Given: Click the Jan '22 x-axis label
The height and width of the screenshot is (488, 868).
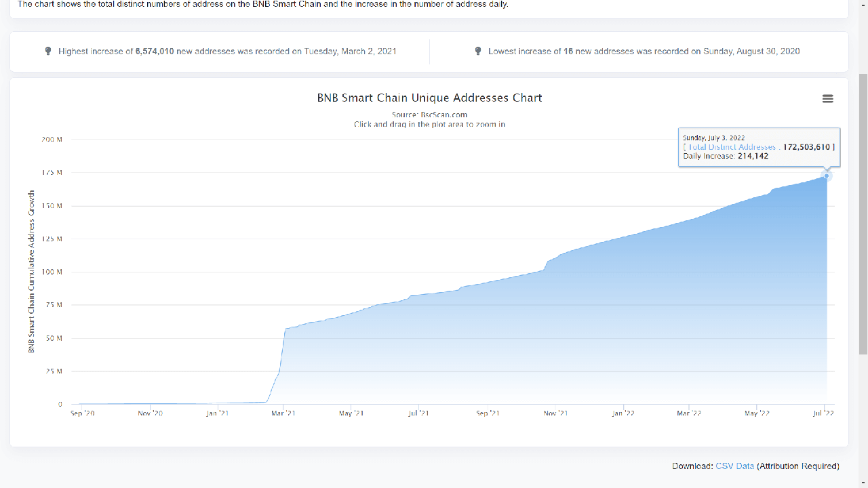Looking at the screenshot, I should [623, 413].
